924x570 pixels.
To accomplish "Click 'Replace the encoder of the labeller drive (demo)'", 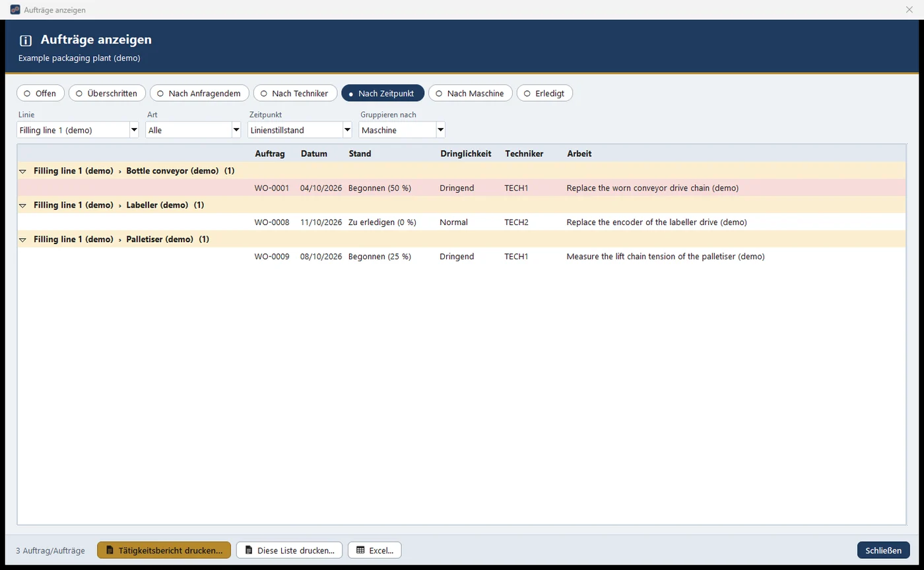I will click(657, 222).
